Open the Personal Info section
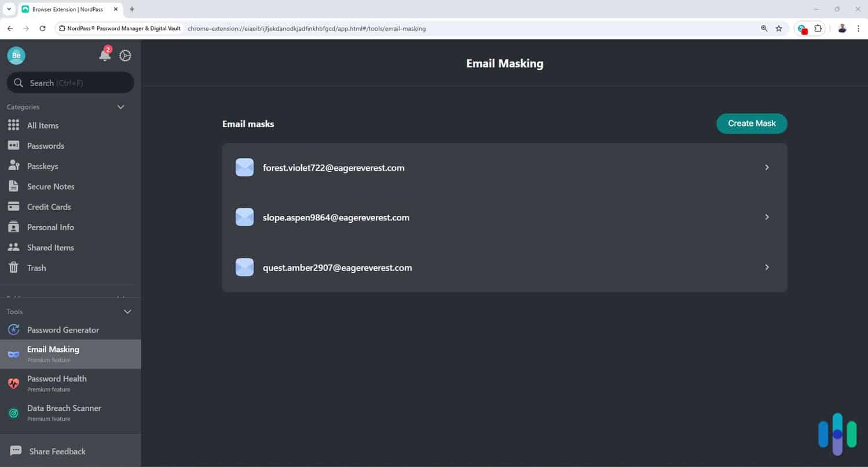Screen dimensions: 868x467 [x=50, y=227]
